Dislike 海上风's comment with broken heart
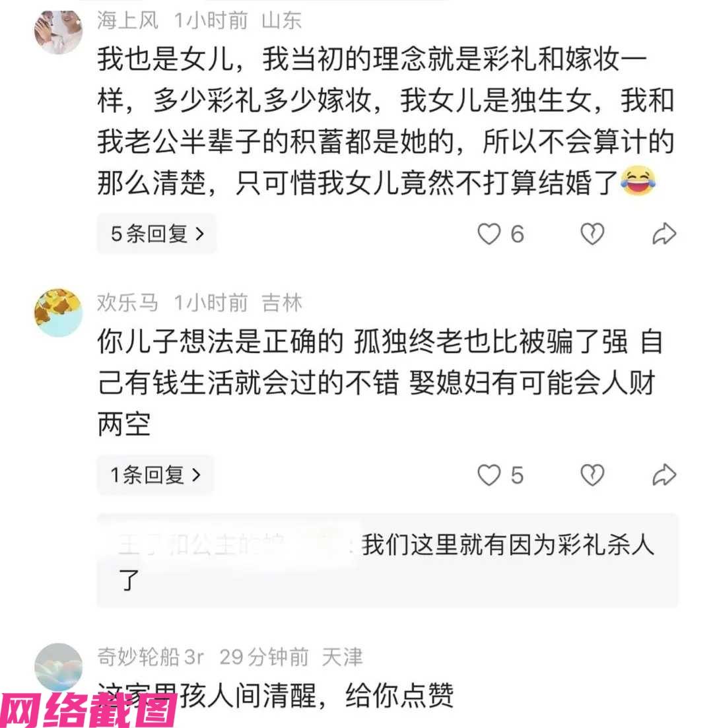The image size is (713, 728). (592, 234)
